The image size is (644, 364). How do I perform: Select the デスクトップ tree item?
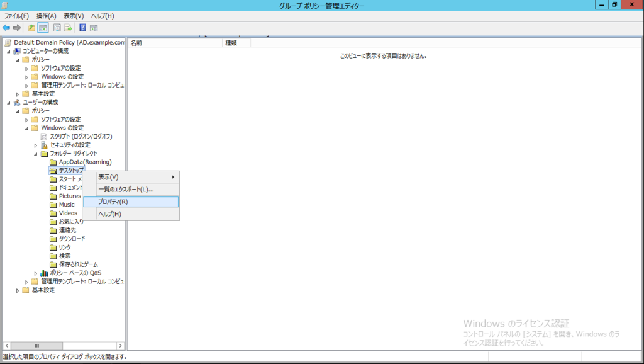(x=70, y=170)
